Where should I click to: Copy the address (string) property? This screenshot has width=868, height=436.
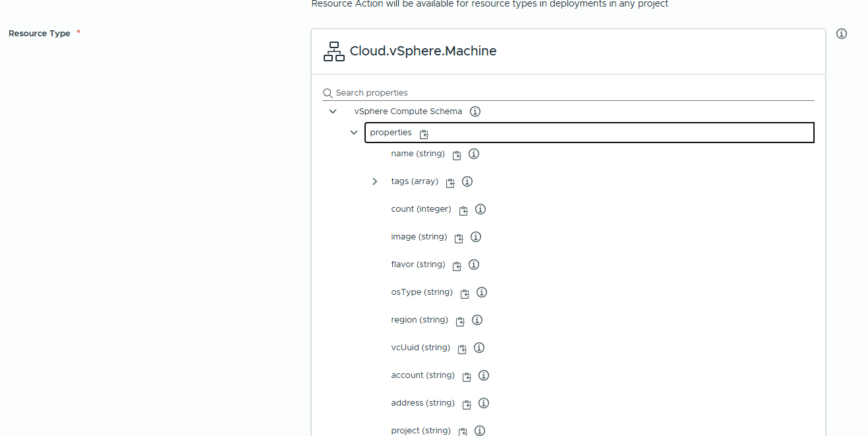pos(467,404)
